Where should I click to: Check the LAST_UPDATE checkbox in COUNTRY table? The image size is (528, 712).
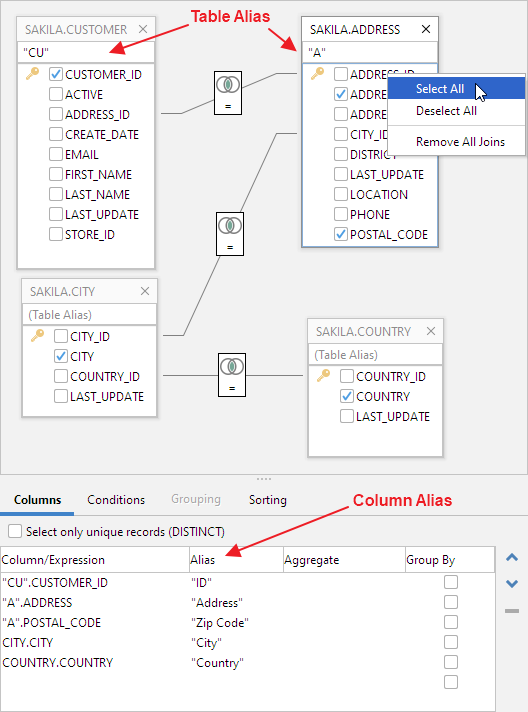tap(347, 416)
